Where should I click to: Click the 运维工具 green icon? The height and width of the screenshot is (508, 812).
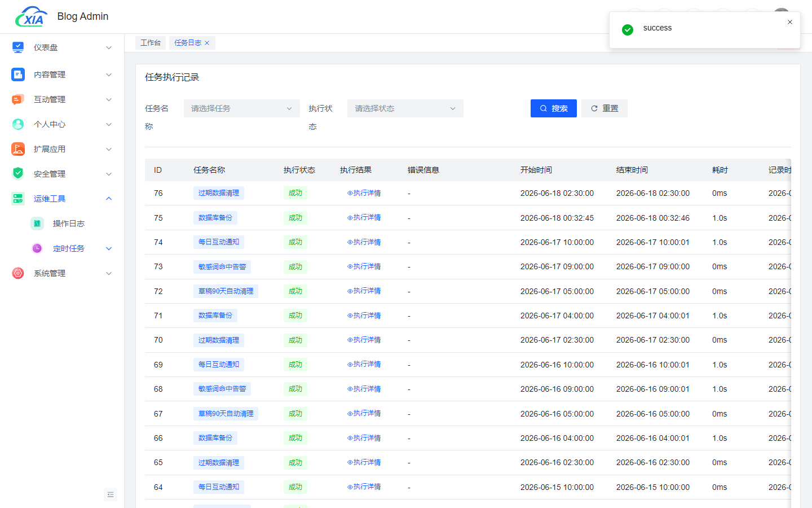click(18, 199)
